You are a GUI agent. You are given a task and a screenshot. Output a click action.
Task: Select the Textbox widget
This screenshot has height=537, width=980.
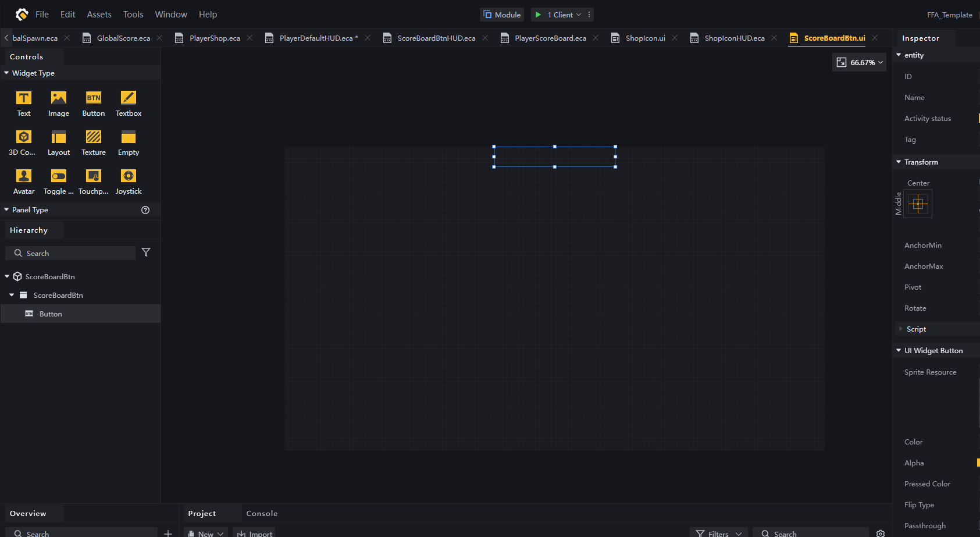pyautogui.click(x=129, y=104)
